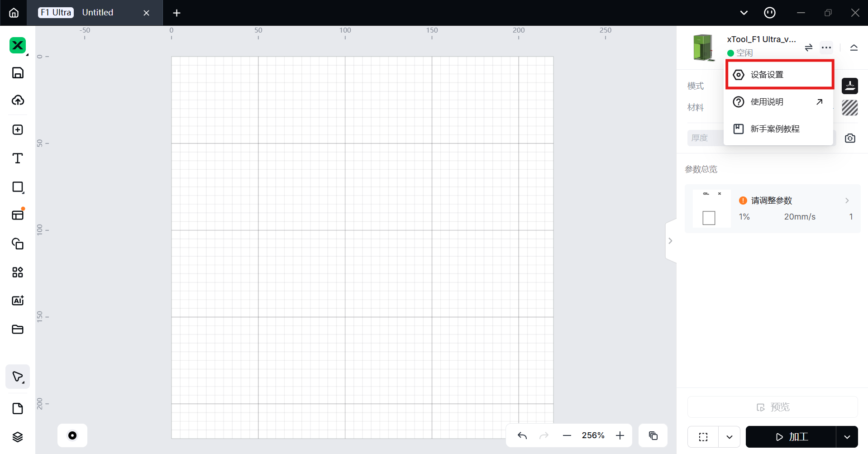The image size is (868, 454).
Task: Open the layers stack icon
Action: [x=18, y=437]
